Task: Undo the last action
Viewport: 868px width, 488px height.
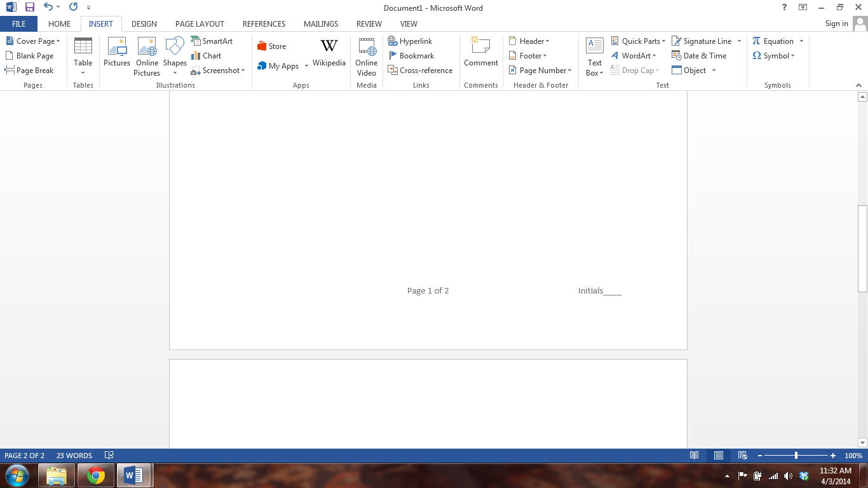Action: coord(48,8)
